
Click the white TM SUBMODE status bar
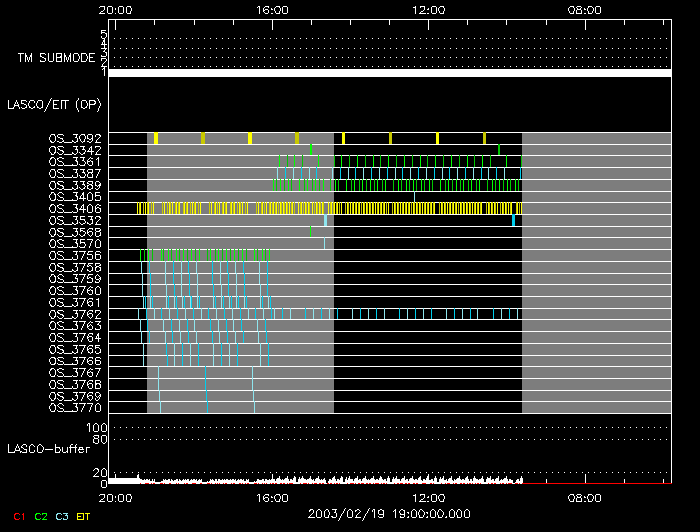[x=390, y=73]
